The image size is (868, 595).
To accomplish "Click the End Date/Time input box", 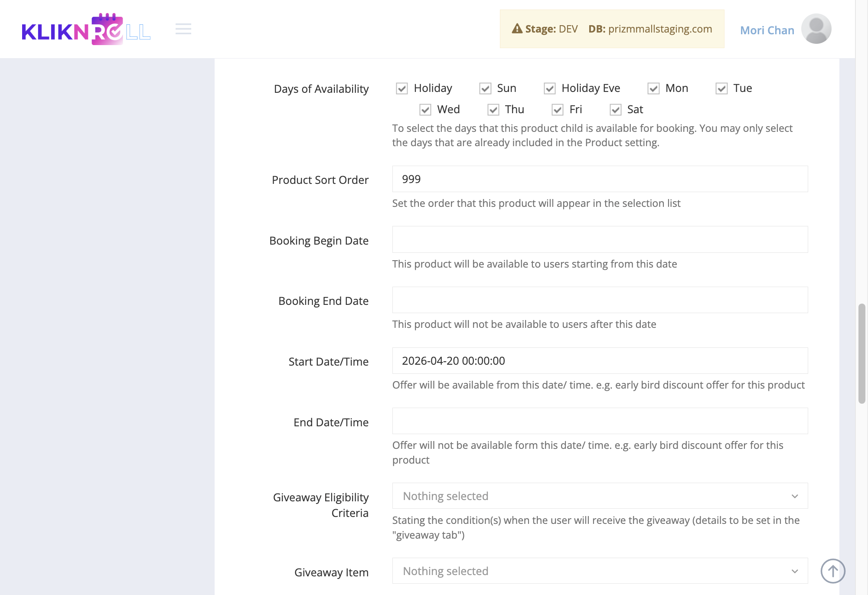I will coord(600,421).
